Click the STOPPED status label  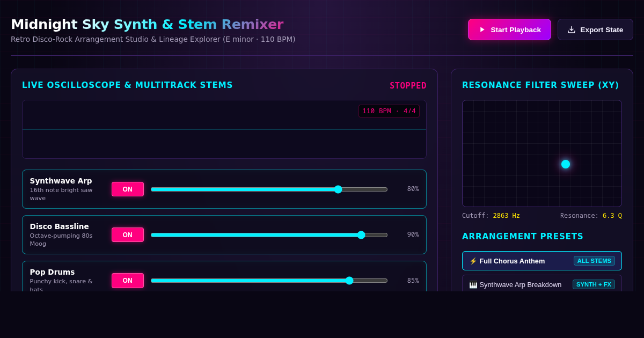[408, 86]
